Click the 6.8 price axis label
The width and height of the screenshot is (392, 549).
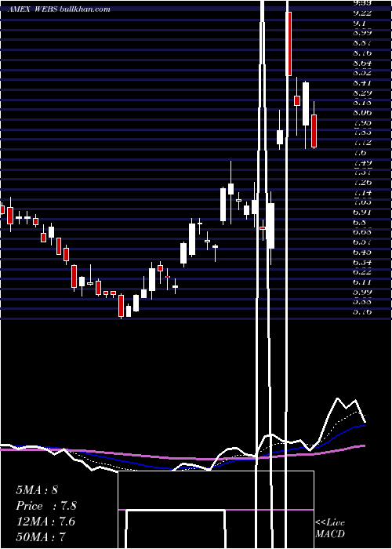[x=360, y=222]
